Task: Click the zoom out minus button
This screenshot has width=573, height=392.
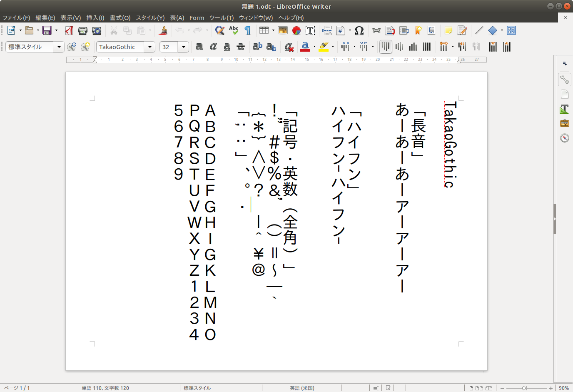Action: coord(502,388)
